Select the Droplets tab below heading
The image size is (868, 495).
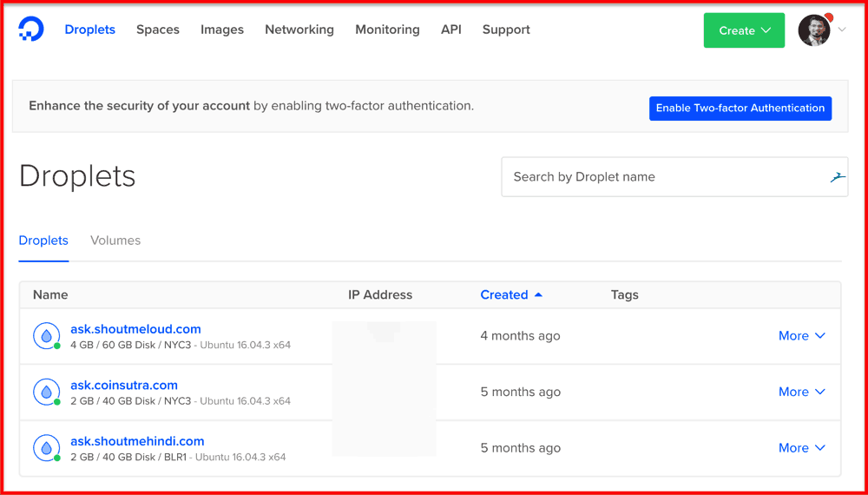[43, 241]
